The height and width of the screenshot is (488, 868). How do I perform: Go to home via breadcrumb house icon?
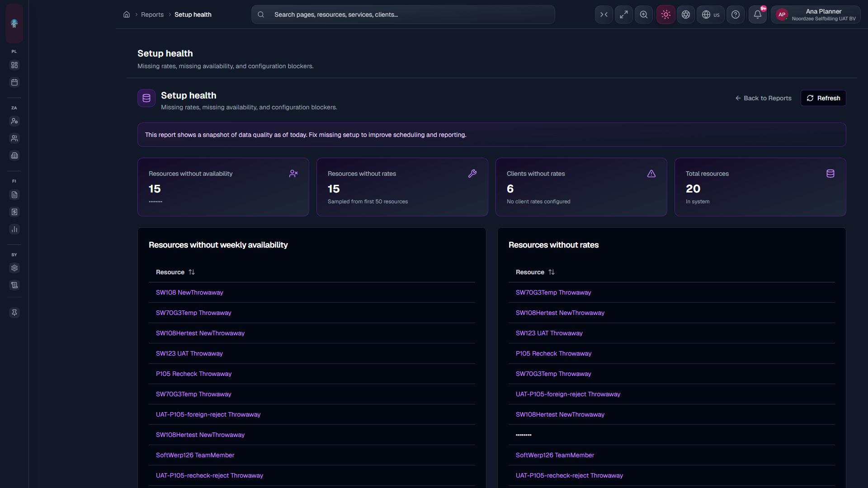127,14
